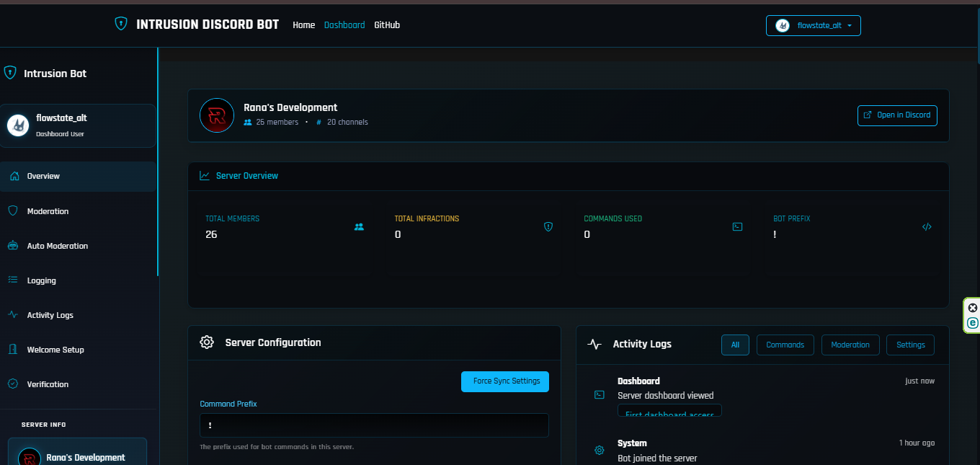Click flowstate_alt avatar in sidebar user card
Image resolution: width=980 pixels, height=465 pixels.
click(x=18, y=125)
